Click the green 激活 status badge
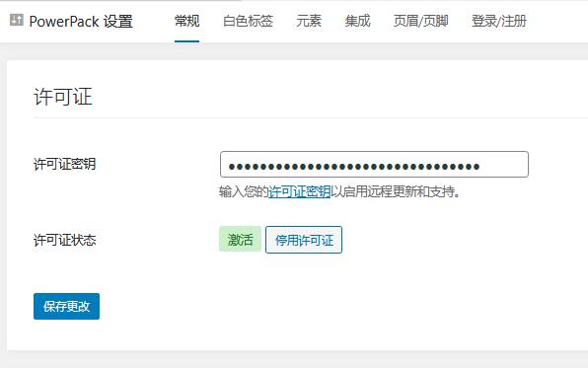The height and width of the screenshot is (368, 588). [x=240, y=240]
